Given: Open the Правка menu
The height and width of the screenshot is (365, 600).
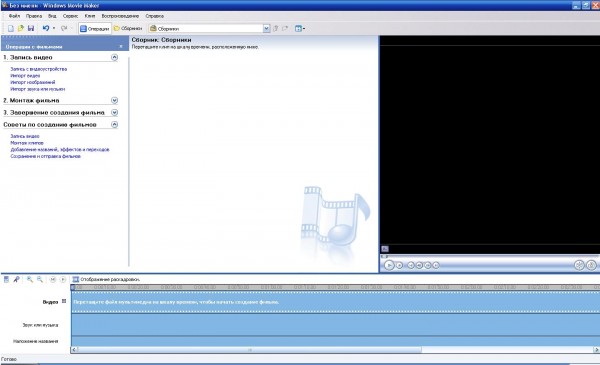Looking at the screenshot, I should point(34,16).
